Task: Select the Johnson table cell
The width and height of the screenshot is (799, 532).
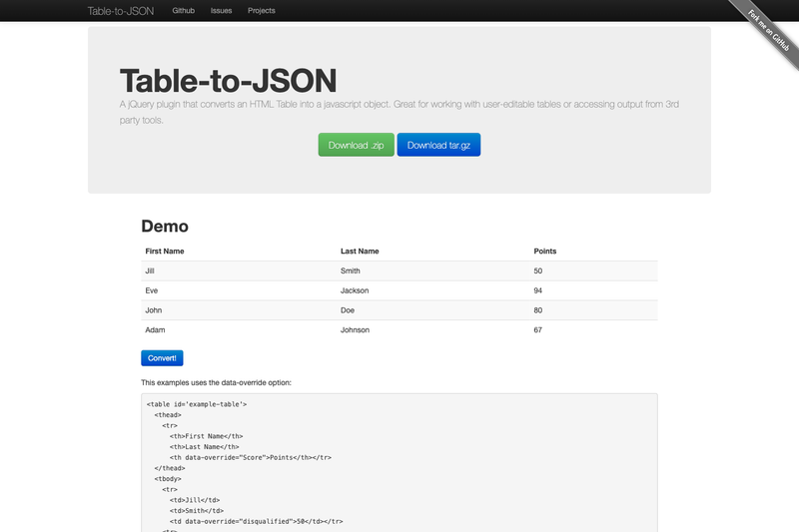Action: [356, 330]
